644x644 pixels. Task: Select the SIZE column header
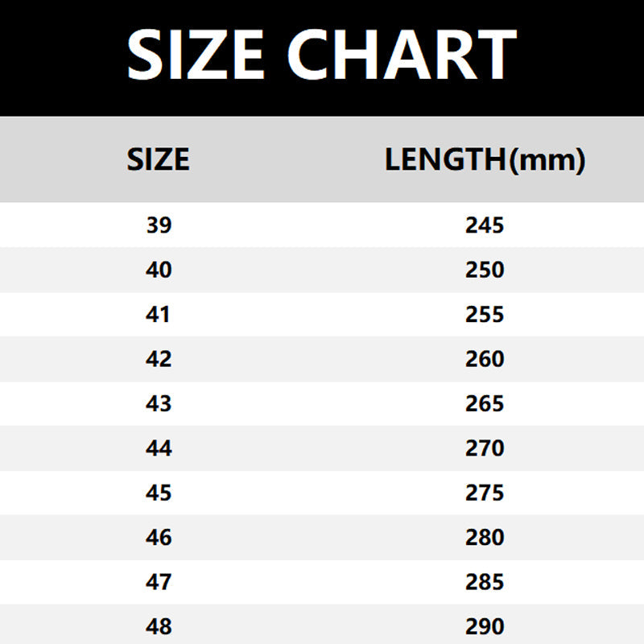(159, 159)
